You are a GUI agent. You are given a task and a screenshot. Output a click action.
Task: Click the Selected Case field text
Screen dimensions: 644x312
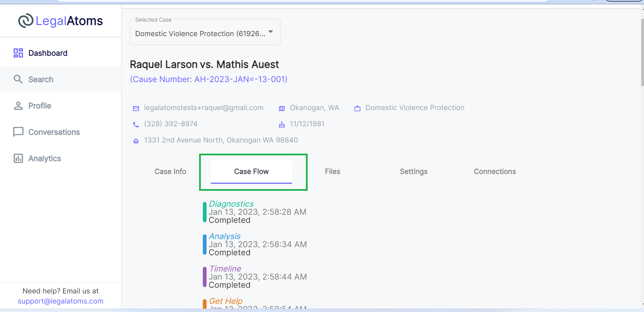(200, 34)
